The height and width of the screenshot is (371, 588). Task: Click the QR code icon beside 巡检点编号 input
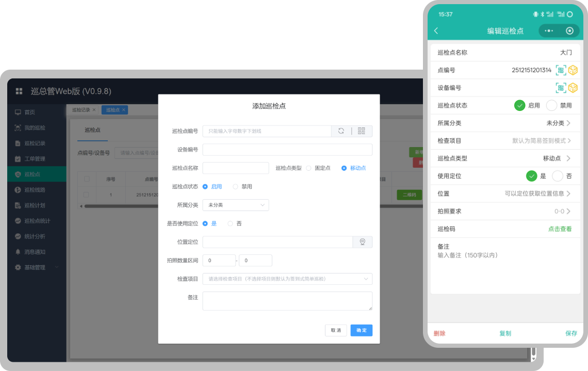pyautogui.click(x=361, y=131)
